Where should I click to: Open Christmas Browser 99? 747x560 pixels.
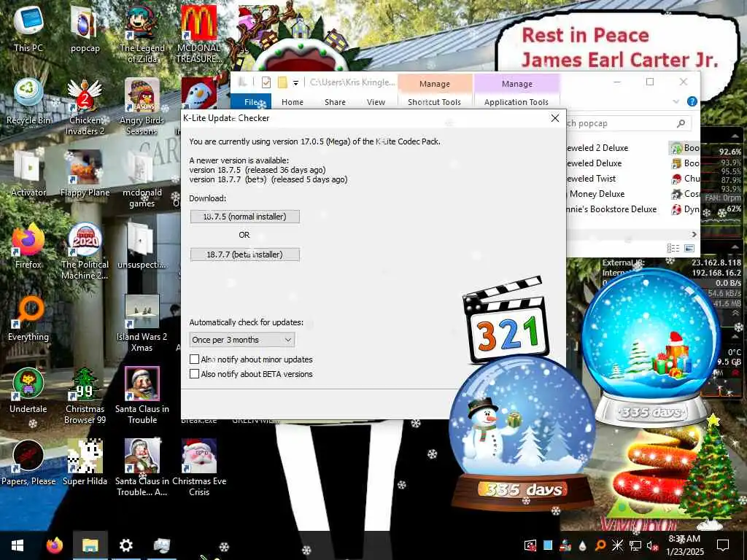pyautogui.click(x=85, y=395)
